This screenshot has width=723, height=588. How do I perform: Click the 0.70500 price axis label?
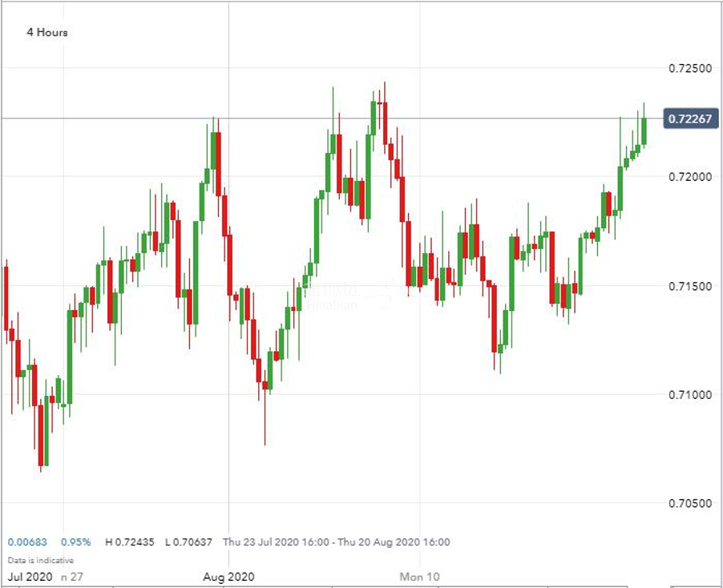(x=691, y=503)
